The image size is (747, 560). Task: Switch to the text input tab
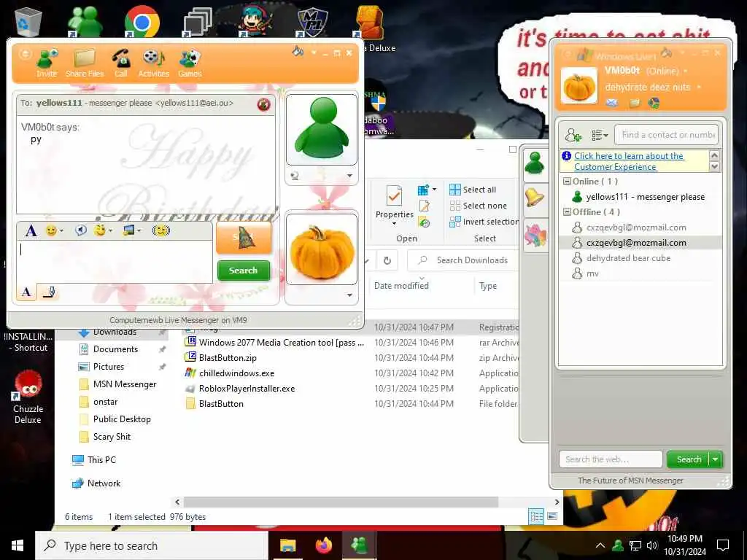(26, 292)
